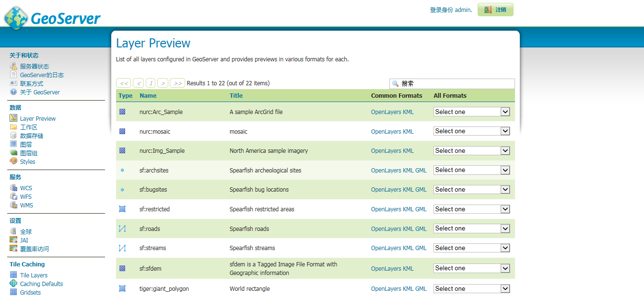Open the 工作区 workspaces page

[29, 127]
